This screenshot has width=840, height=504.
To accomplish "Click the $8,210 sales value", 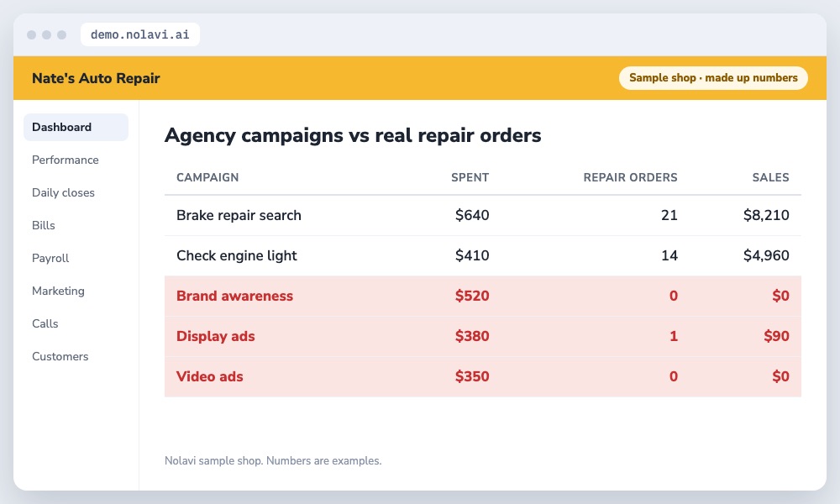I will 766,215.
